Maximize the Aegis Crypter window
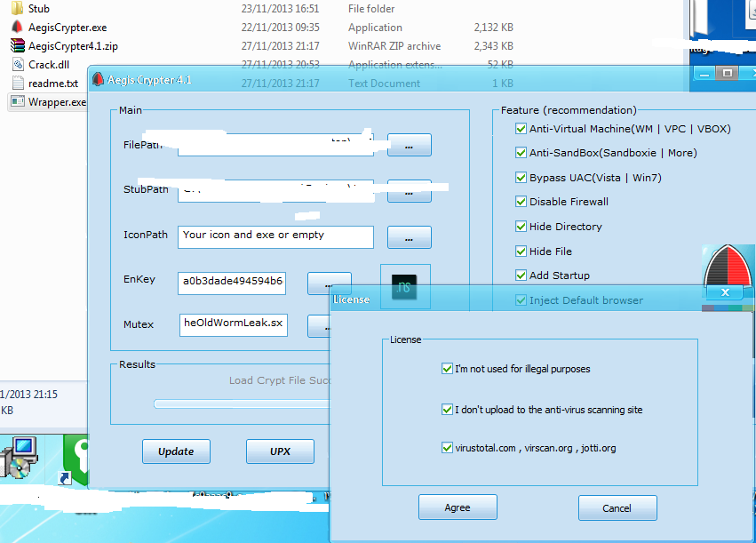Image resolution: width=756 pixels, height=543 pixels. pos(727,73)
